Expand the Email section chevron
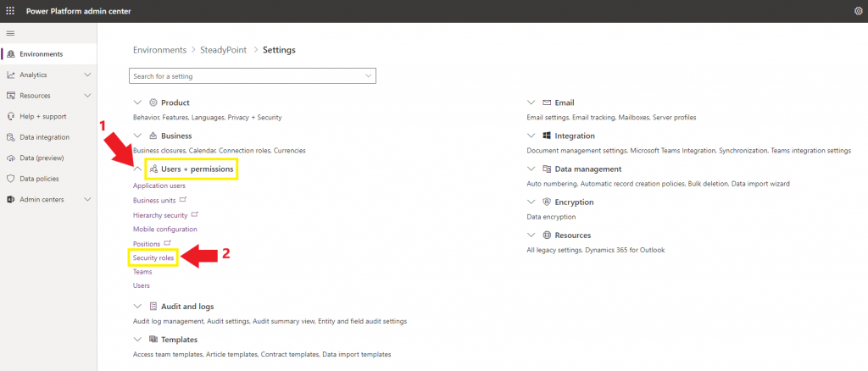This screenshot has width=868, height=371. point(531,102)
